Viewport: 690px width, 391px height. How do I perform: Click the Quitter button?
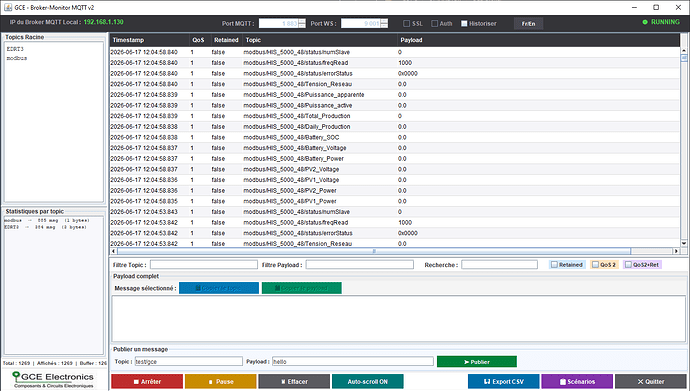tap(651, 381)
